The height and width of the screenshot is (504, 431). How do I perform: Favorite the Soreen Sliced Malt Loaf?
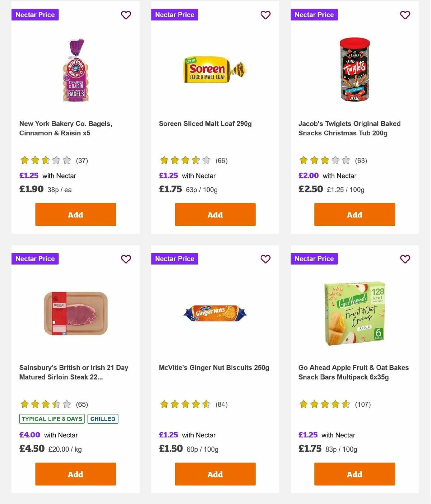[x=265, y=15]
